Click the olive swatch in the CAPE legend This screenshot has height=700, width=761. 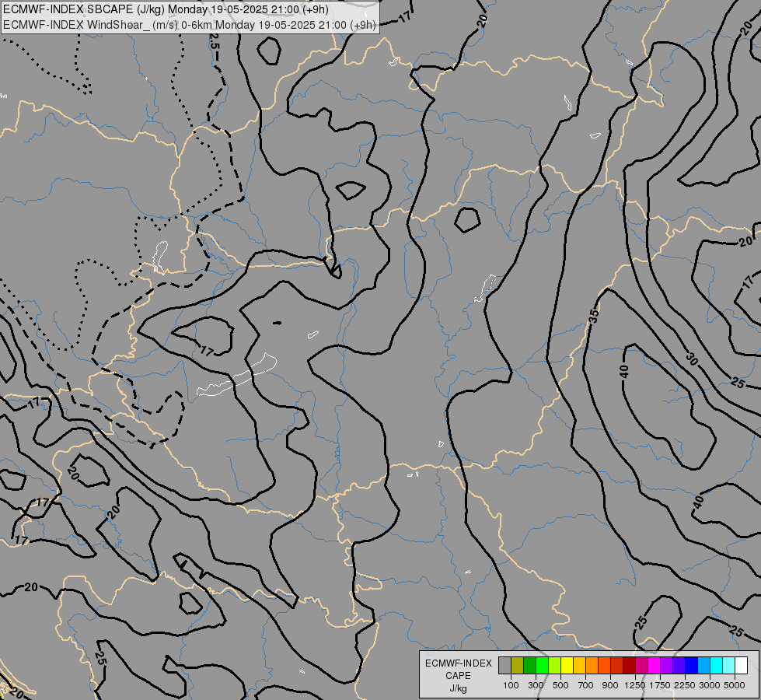click(x=518, y=666)
